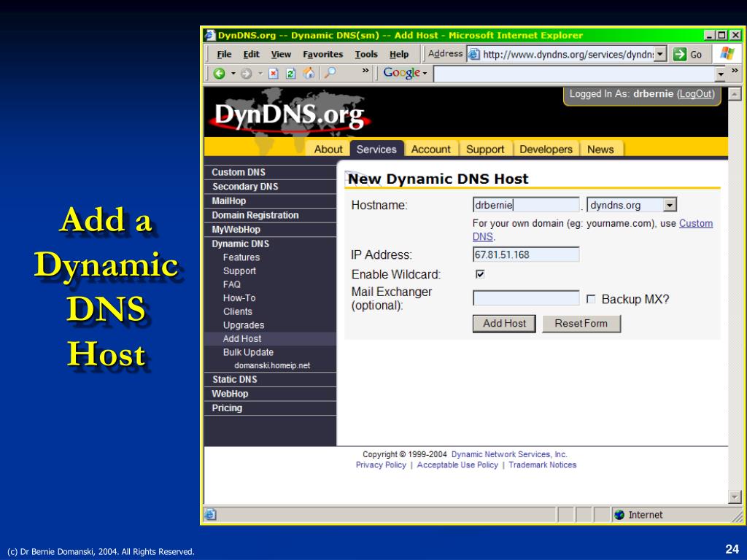Click the page scrollbar down arrow
Viewport: 747px width, 560px height.
click(x=735, y=497)
